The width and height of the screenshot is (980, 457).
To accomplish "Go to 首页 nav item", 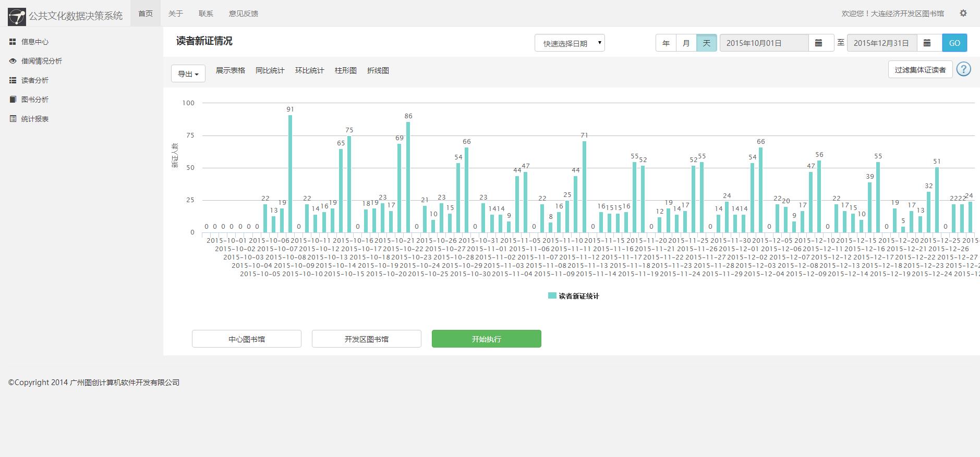I will [146, 14].
